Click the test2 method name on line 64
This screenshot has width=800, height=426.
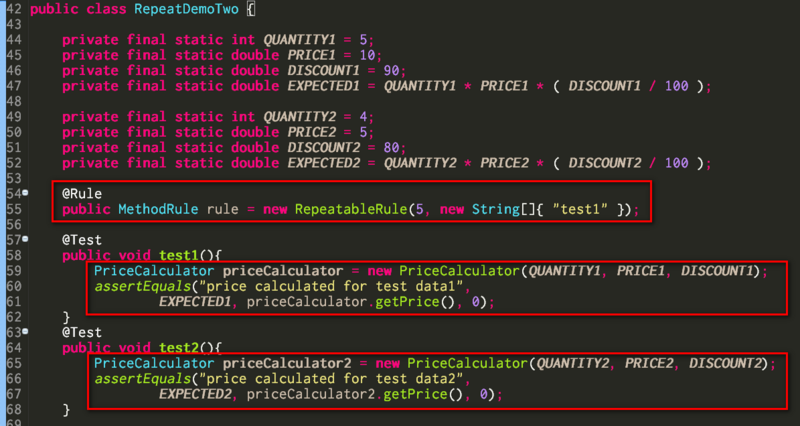tap(179, 348)
